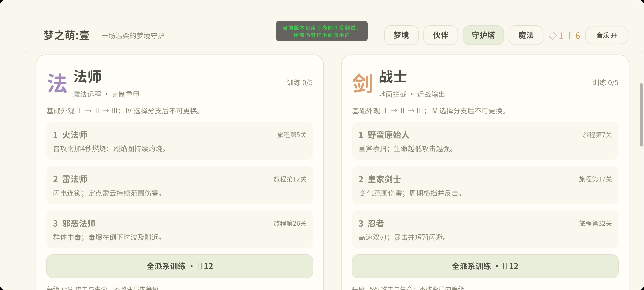Select the 野蛮原始人 branch row

[x=485, y=141]
